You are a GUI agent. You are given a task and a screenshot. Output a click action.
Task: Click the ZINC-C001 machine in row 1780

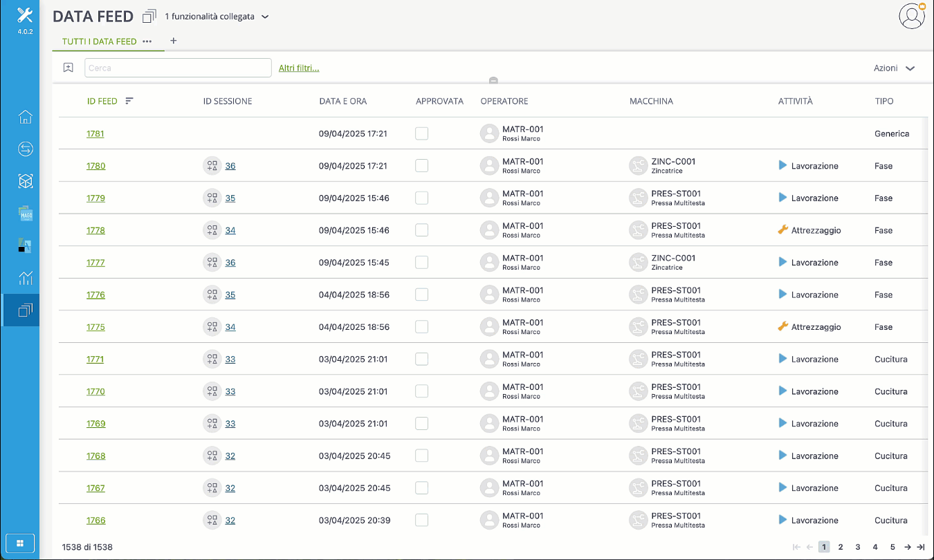pyautogui.click(x=673, y=161)
